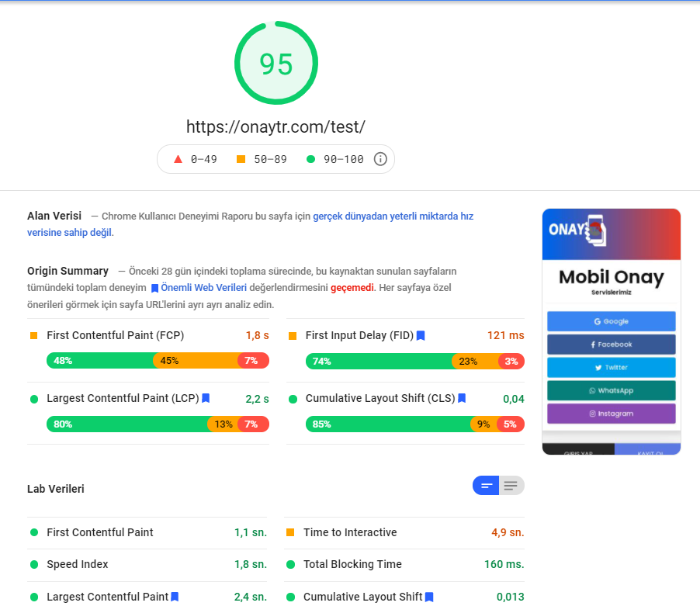700x613 pixels.
Task: Click the score legend info icon
Action: (x=380, y=159)
